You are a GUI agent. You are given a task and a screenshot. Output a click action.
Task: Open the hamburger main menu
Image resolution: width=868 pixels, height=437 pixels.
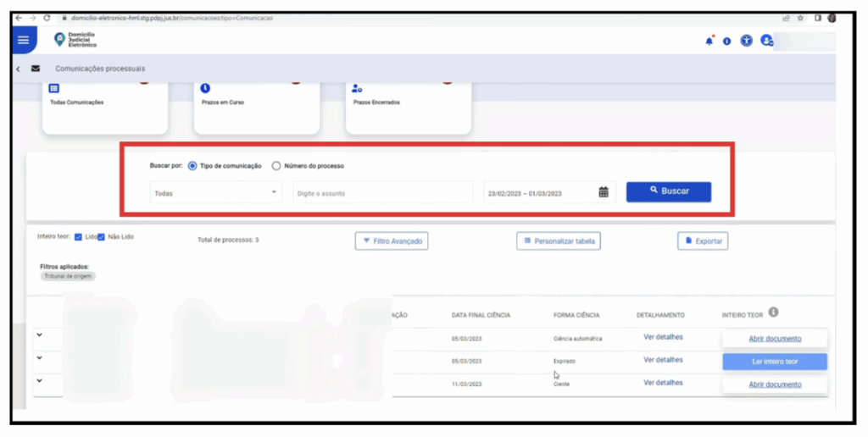pos(23,40)
